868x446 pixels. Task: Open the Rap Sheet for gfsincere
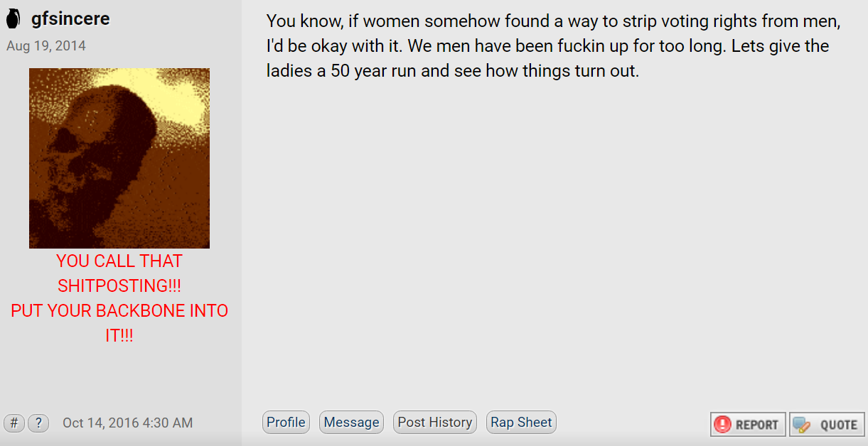pyautogui.click(x=521, y=423)
